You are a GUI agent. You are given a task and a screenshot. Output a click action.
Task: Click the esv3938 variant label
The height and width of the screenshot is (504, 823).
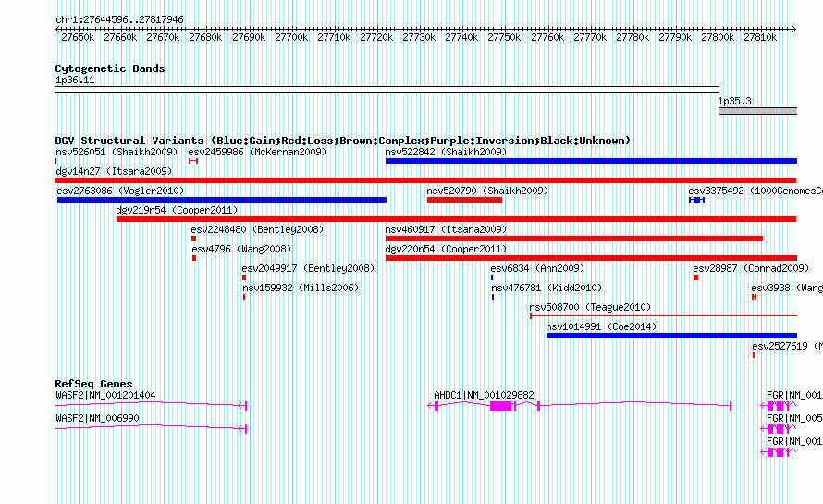[787, 288]
